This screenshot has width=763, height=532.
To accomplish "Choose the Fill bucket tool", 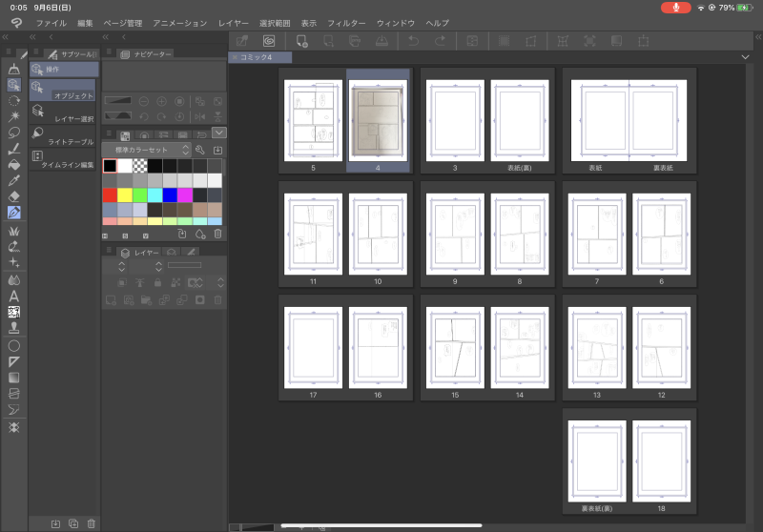I will pos(14,164).
